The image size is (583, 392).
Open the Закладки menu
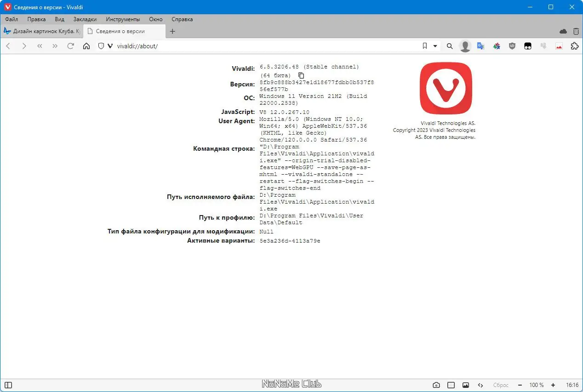(85, 19)
